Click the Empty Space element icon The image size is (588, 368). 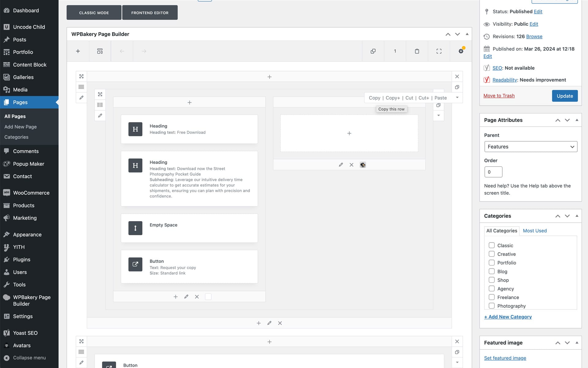pyautogui.click(x=135, y=228)
